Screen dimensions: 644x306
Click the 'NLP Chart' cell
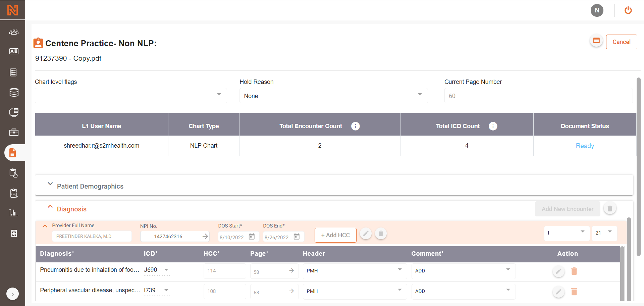pyautogui.click(x=204, y=146)
